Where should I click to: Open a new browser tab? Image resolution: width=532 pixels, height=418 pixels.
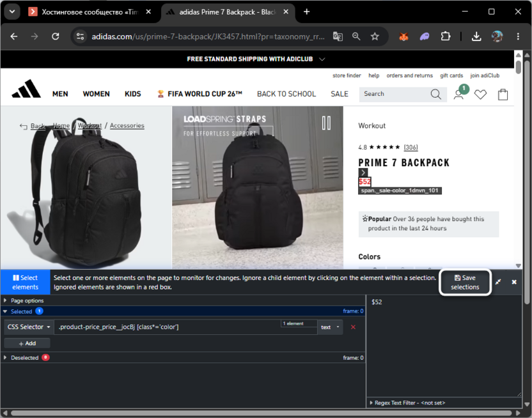click(x=307, y=12)
